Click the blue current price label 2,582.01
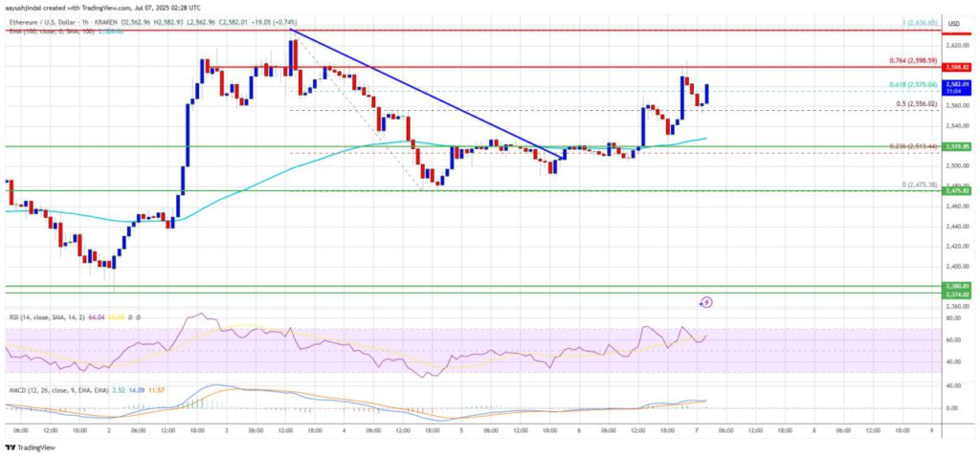Screen dimensions: 980x457 point(959,86)
